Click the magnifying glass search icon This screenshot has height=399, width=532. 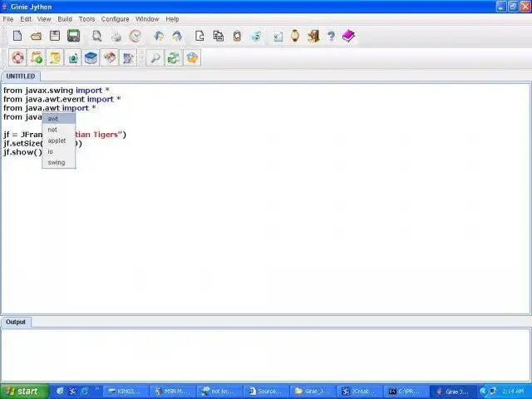[155, 57]
